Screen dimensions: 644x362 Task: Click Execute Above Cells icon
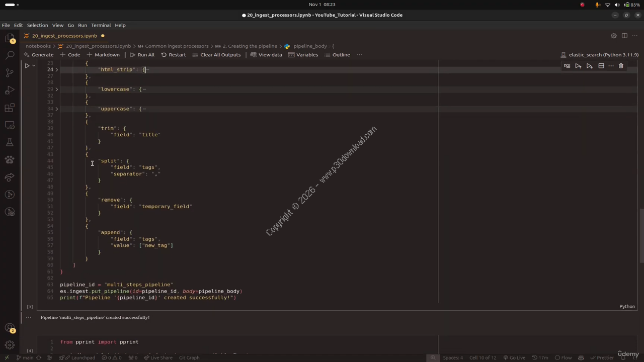578,66
